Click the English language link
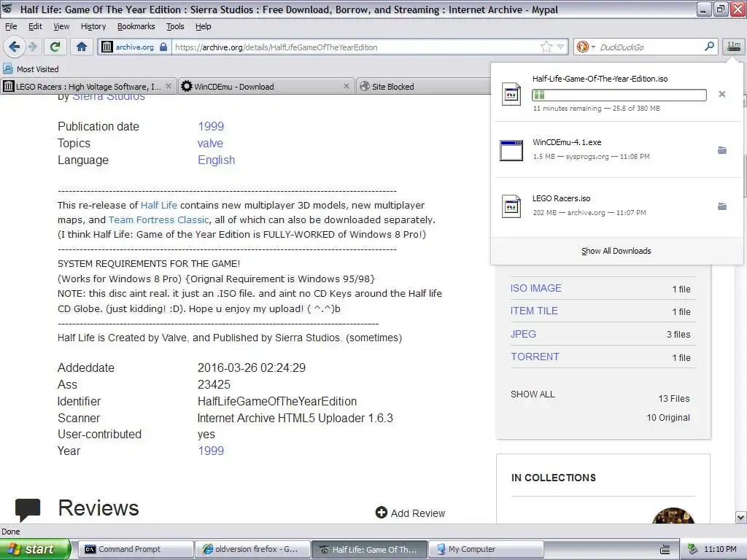This screenshot has width=747, height=560. click(x=216, y=160)
